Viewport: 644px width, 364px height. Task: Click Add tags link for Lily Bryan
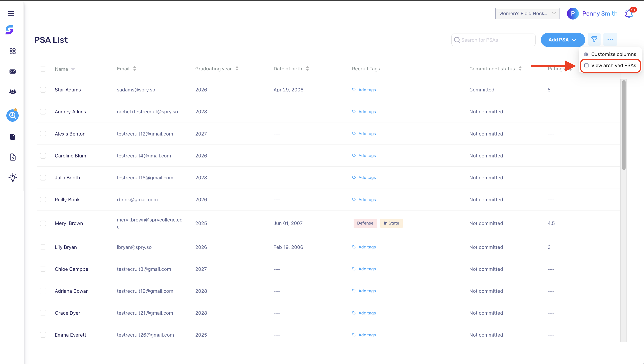tap(367, 247)
